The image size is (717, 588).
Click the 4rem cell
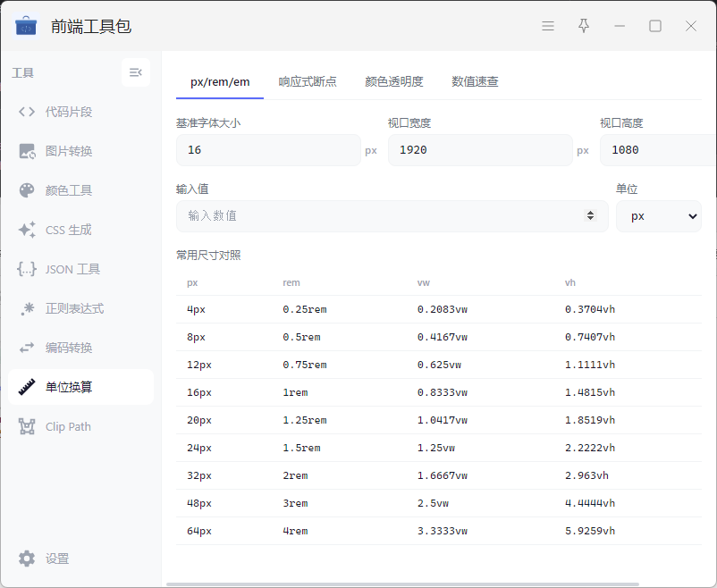click(295, 531)
